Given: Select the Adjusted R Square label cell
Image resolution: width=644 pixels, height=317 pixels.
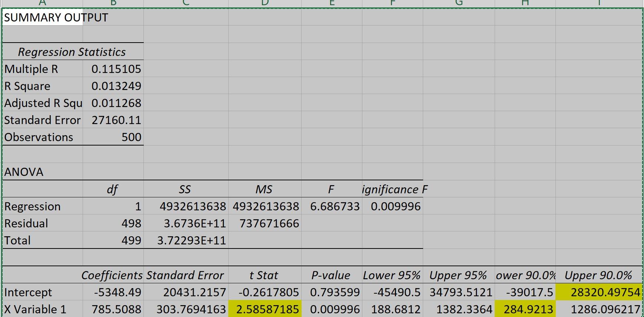Looking at the screenshot, I should click(43, 103).
